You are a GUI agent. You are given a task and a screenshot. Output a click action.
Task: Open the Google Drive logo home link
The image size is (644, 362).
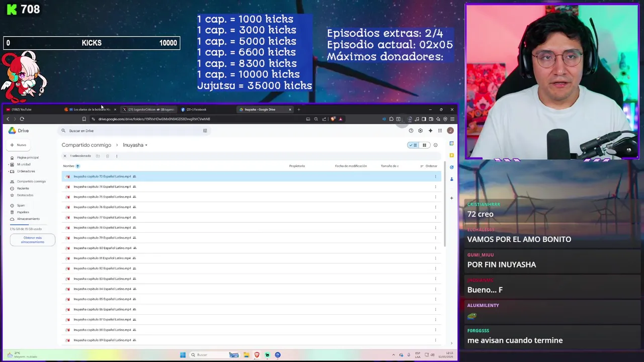click(19, 131)
